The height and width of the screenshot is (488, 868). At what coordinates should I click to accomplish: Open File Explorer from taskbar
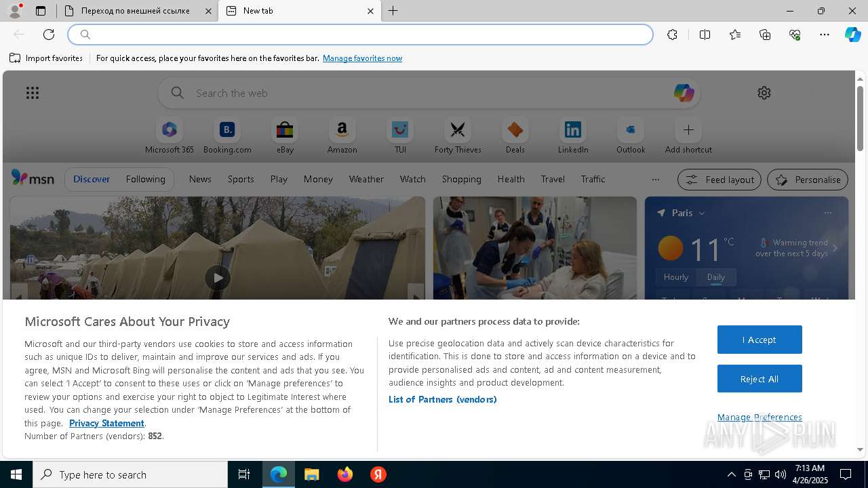click(x=311, y=474)
